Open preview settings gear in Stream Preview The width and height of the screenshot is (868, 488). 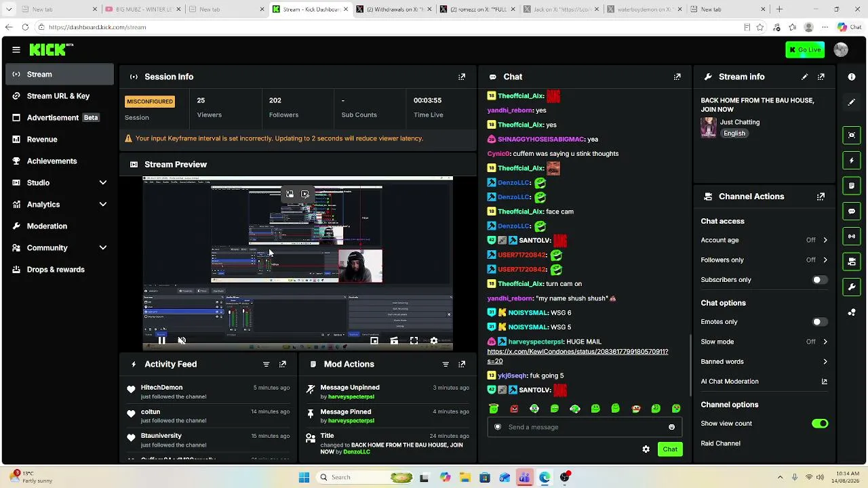click(x=434, y=341)
